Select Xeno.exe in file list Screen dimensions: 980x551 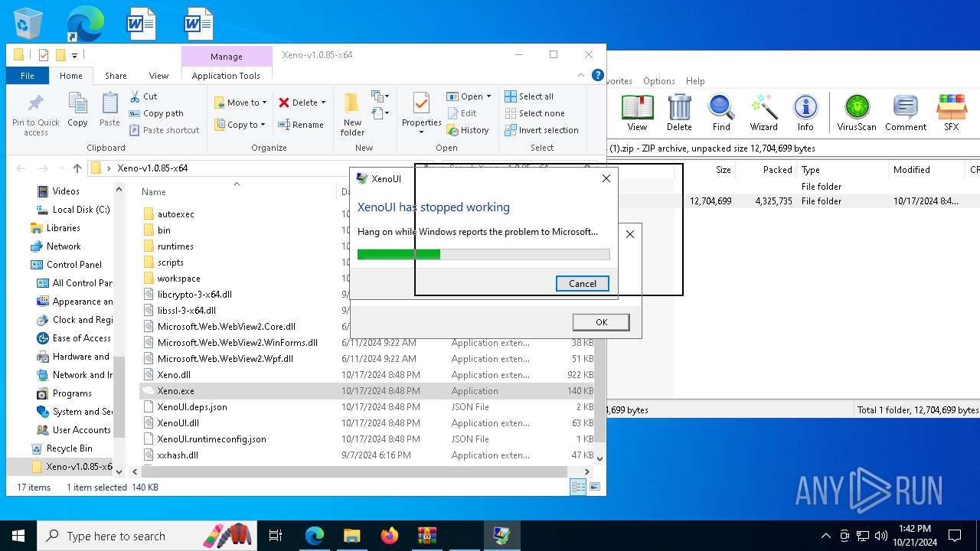pos(175,391)
